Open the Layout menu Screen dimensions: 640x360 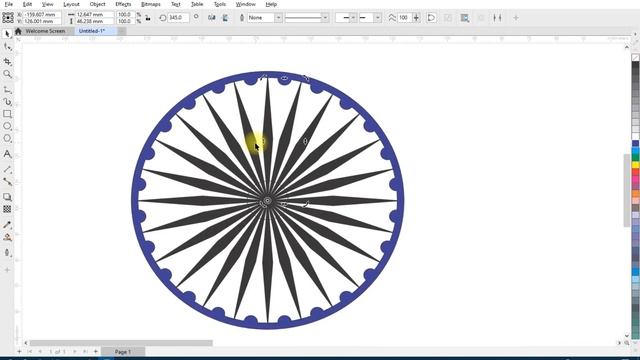[x=71, y=4]
